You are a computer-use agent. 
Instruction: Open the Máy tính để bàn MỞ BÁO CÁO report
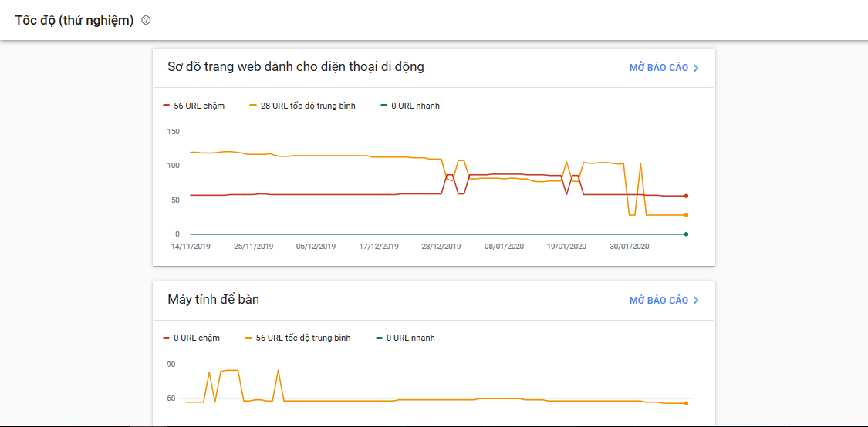[658, 300]
